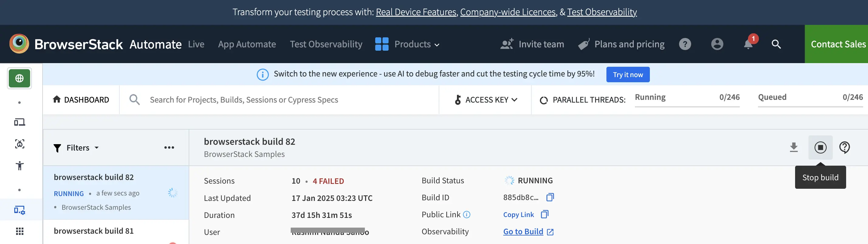Screen dimensions: 868x244
Task: Open the three-dot more options menu
Action: coord(169,148)
